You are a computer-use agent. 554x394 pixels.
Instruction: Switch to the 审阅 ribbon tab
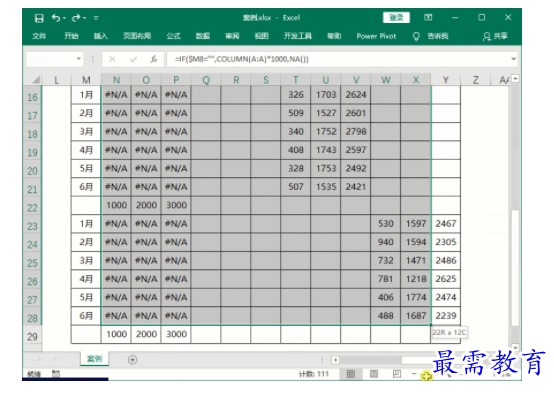pyautogui.click(x=232, y=36)
